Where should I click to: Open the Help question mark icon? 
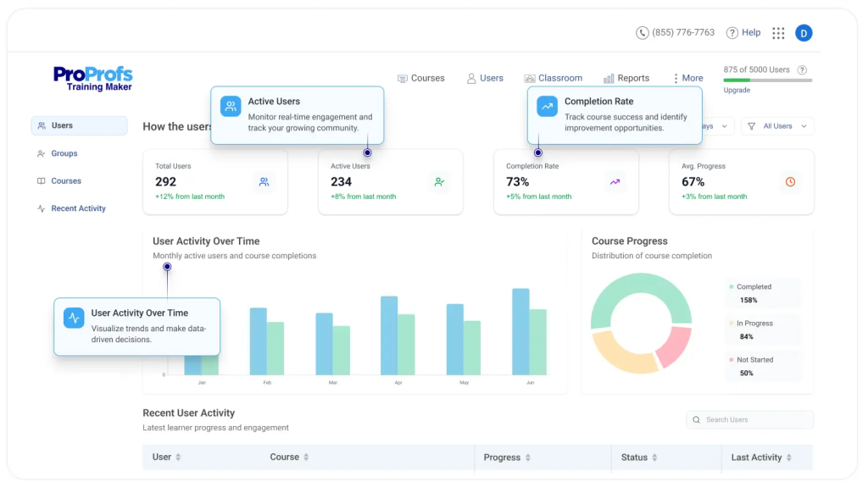pos(732,33)
